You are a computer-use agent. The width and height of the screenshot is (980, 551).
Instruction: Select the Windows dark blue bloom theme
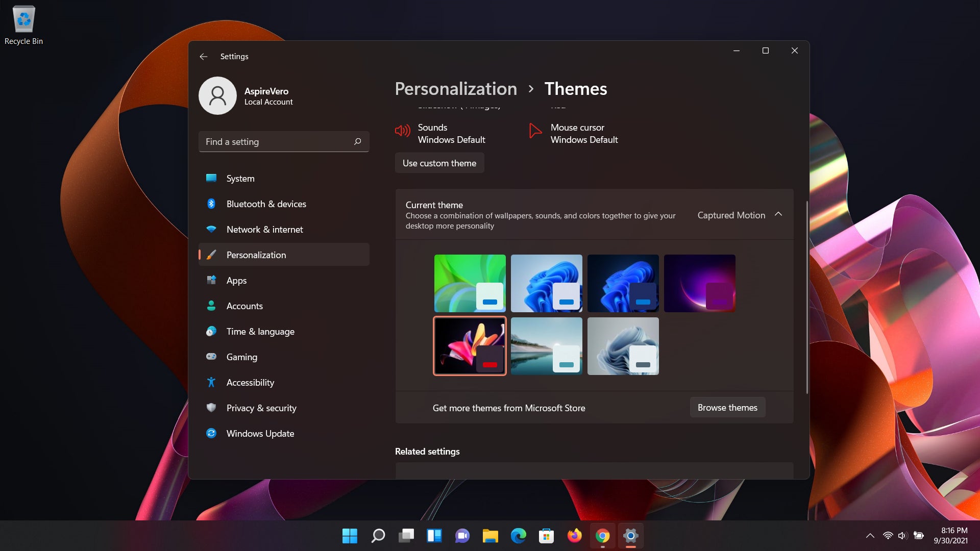(x=623, y=283)
